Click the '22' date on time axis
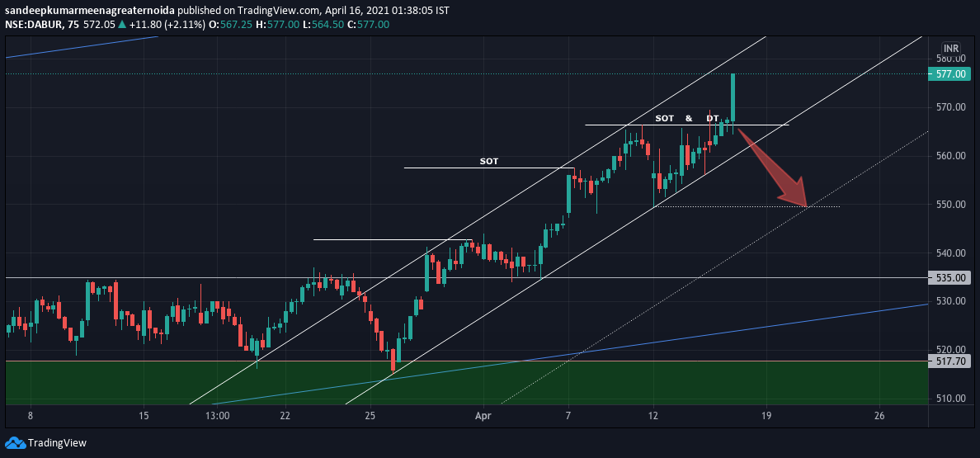The height and width of the screenshot is (458, 980). click(x=285, y=415)
